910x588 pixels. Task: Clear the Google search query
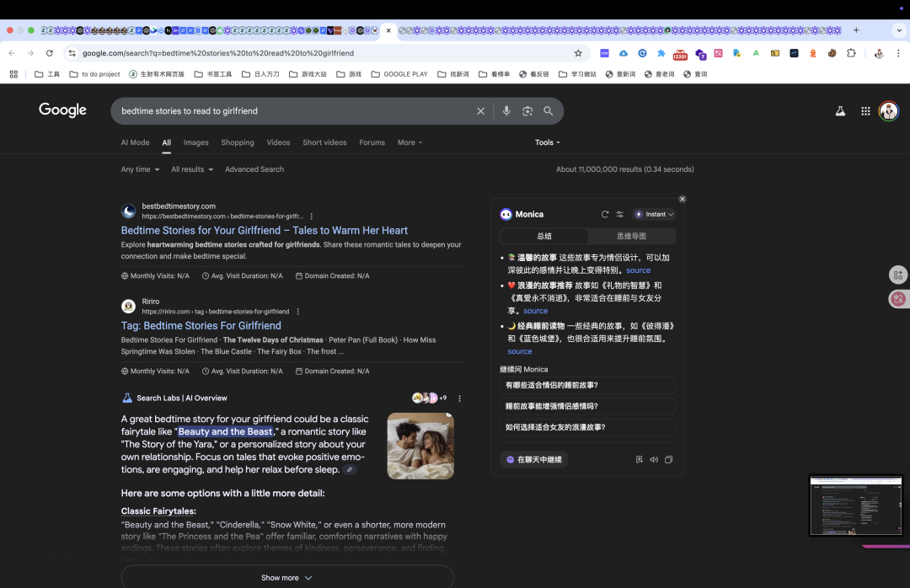click(x=480, y=111)
